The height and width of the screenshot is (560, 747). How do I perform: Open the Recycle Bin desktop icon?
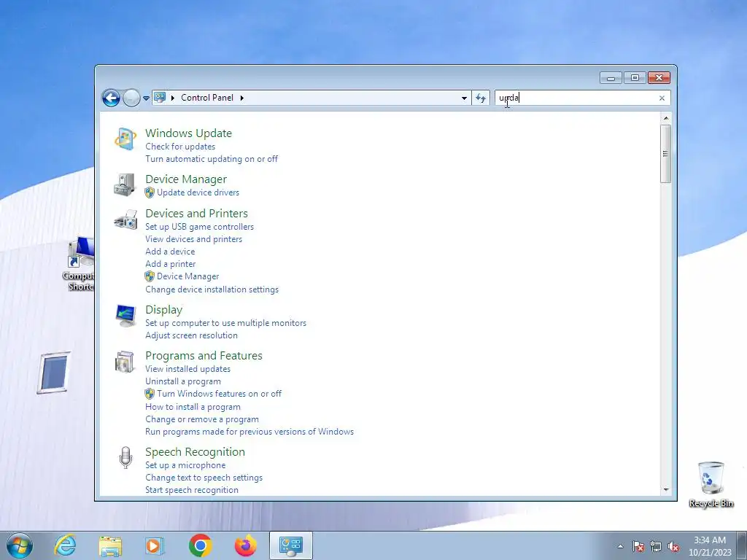(x=711, y=484)
